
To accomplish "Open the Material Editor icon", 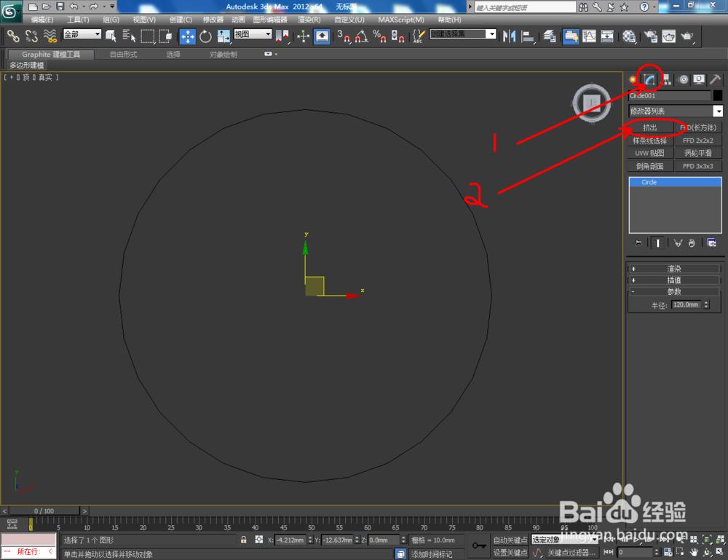I will point(629,36).
